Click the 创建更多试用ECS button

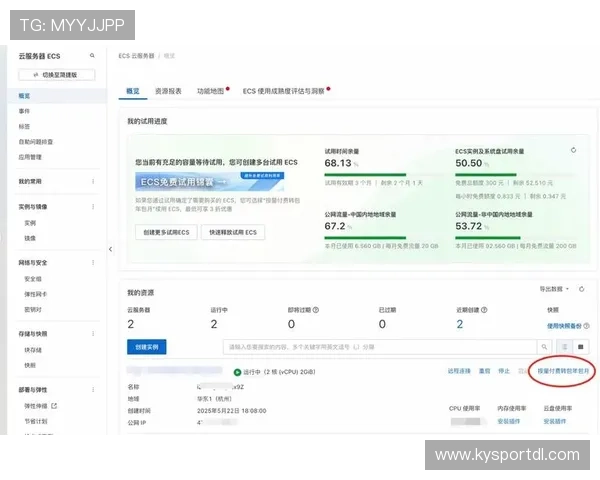tap(166, 232)
